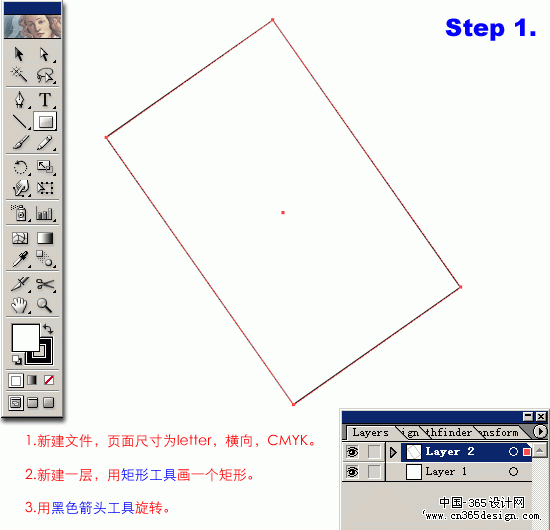The width and height of the screenshot is (550, 530).
Task: Select the Pen tool
Action: 19,100
